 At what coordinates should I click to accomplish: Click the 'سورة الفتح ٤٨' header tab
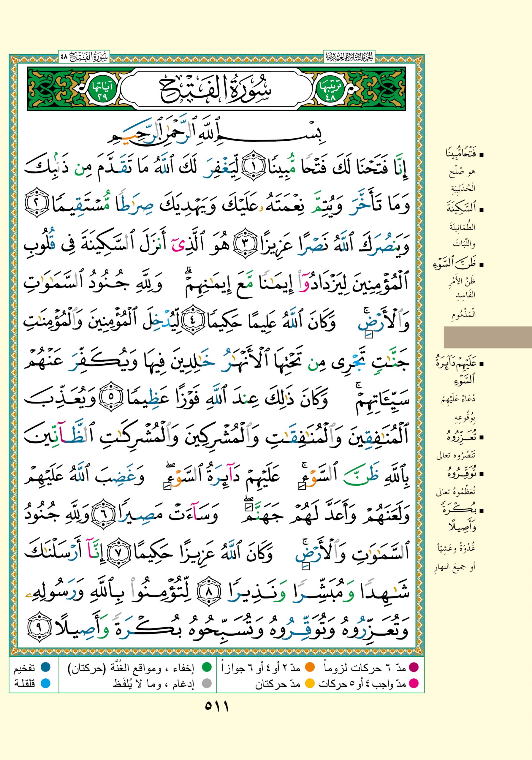click(x=84, y=57)
